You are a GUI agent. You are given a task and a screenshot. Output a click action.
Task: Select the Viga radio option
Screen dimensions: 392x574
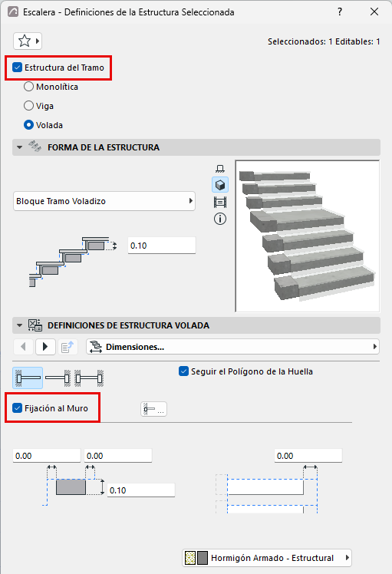point(28,106)
